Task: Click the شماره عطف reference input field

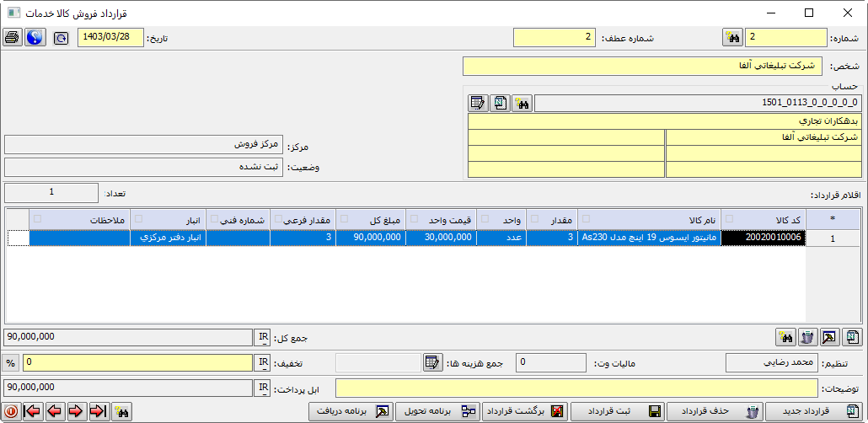Action: coord(555,38)
